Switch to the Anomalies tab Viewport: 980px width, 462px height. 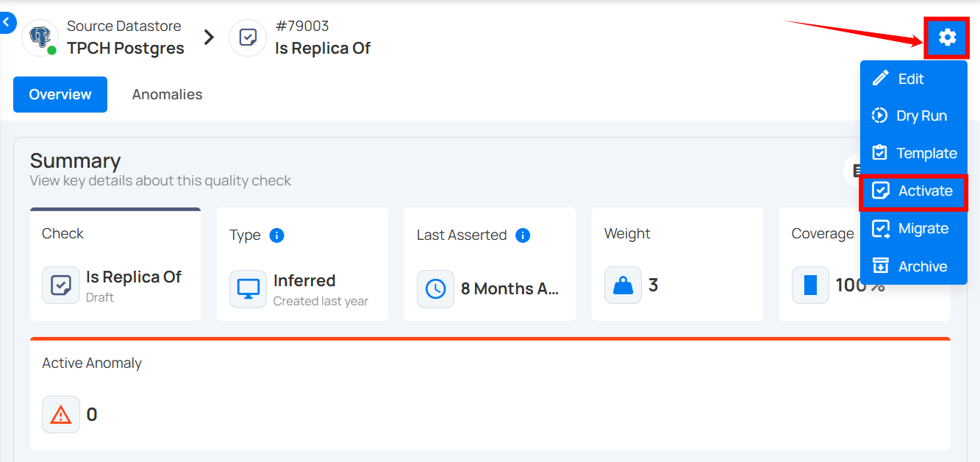point(167,94)
